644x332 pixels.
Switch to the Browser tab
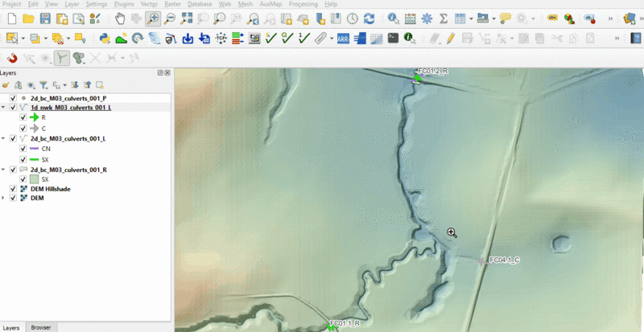pos(40,327)
